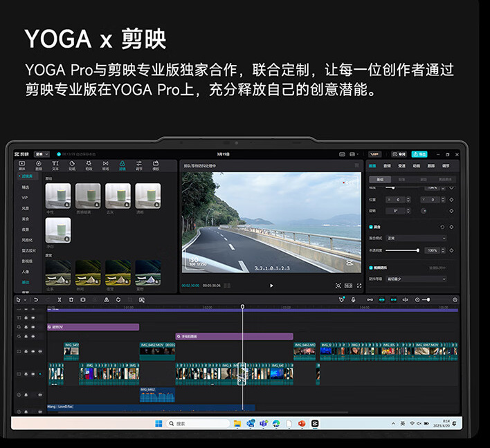Select the VIP filter category
The height and width of the screenshot is (448, 490).
pos(25,198)
